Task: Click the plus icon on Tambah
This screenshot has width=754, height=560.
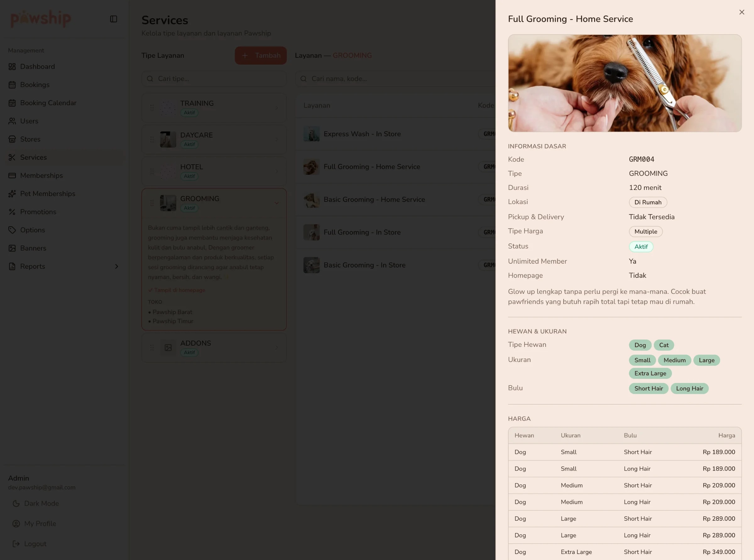Action: click(245, 55)
